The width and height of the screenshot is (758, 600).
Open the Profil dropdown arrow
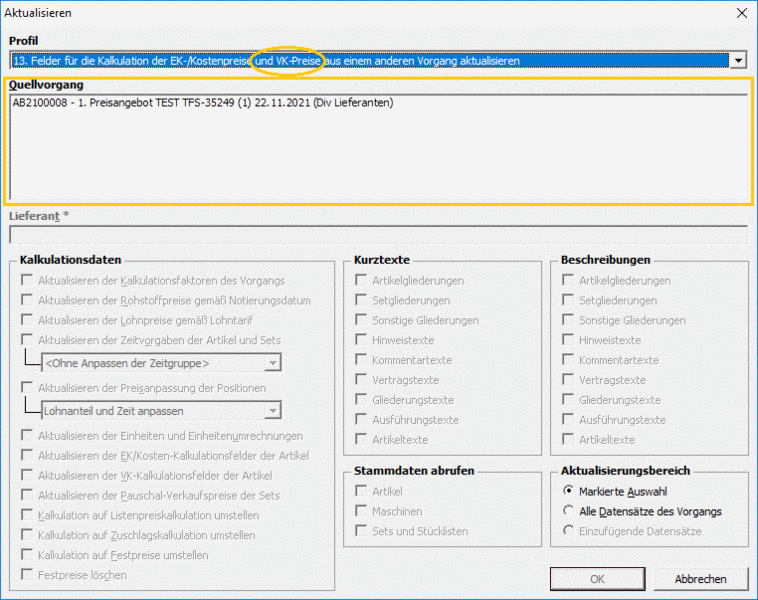[738, 61]
